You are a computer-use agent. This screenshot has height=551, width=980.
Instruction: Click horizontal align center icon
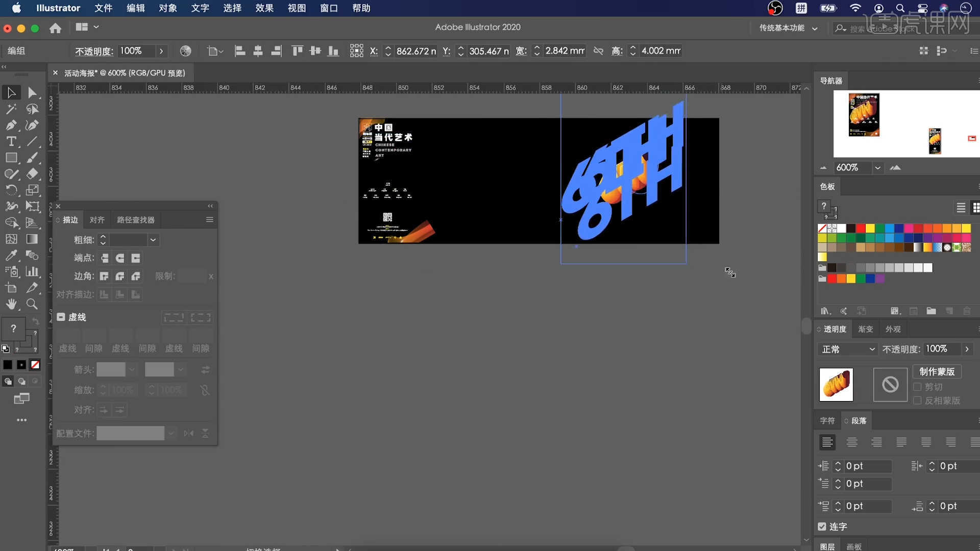(258, 51)
